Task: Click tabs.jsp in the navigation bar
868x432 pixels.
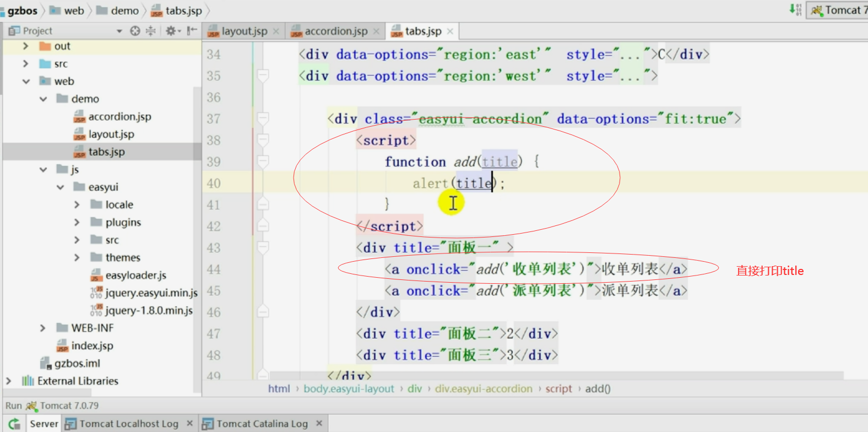Action: pyautogui.click(x=183, y=10)
